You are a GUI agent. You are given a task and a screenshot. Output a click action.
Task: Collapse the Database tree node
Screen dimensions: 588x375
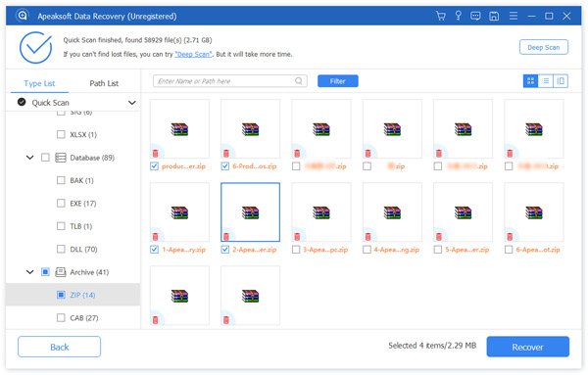tap(29, 158)
